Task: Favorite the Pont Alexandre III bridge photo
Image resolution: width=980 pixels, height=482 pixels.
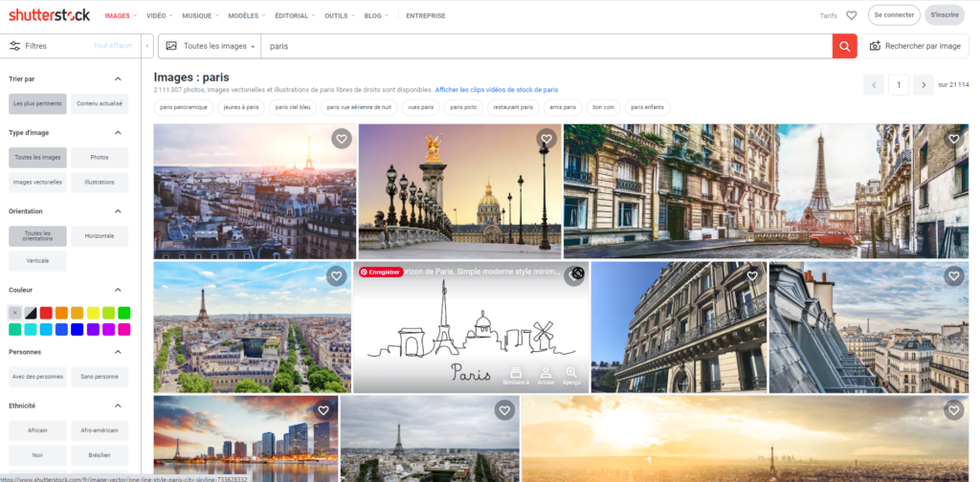Action: click(546, 139)
